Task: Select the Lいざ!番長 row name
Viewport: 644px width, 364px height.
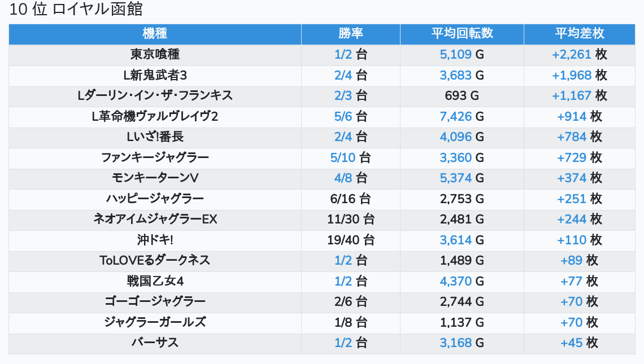Action: 155,137
